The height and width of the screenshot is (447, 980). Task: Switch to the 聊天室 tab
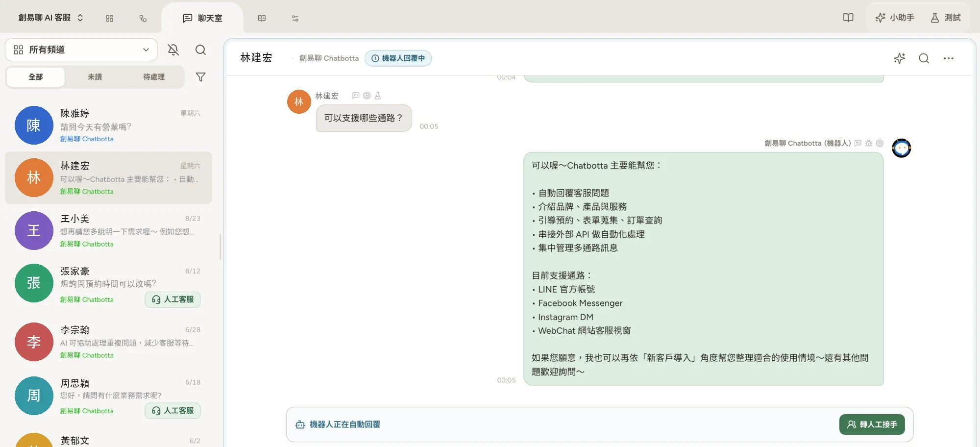click(x=202, y=18)
